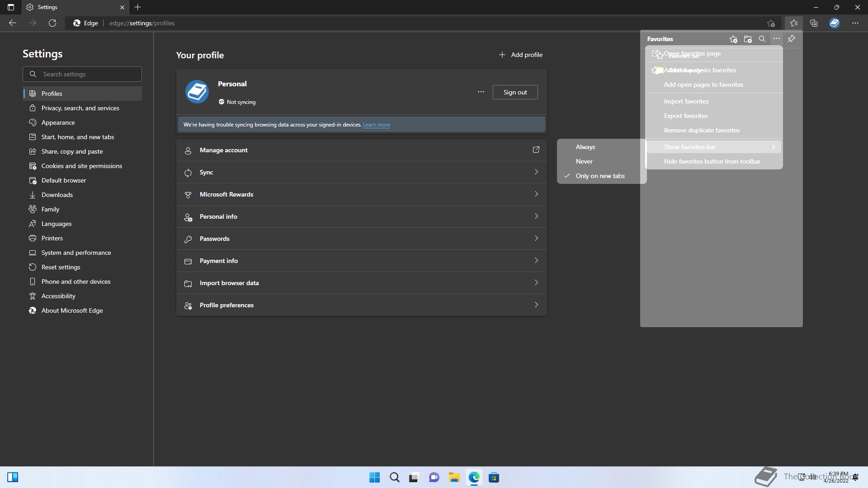Click Add profile button

tap(520, 55)
